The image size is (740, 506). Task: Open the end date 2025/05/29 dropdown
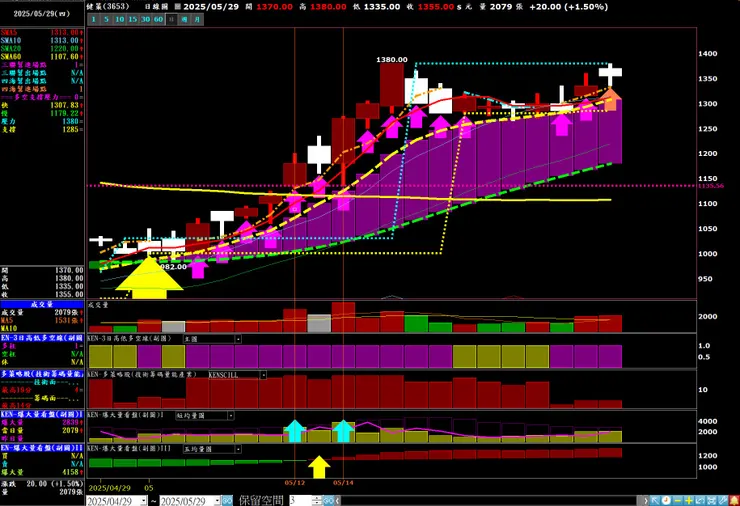[x=218, y=501]
